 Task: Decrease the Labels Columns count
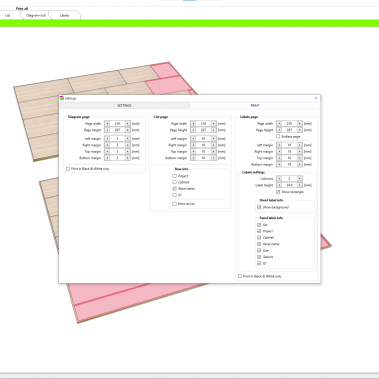279,179
